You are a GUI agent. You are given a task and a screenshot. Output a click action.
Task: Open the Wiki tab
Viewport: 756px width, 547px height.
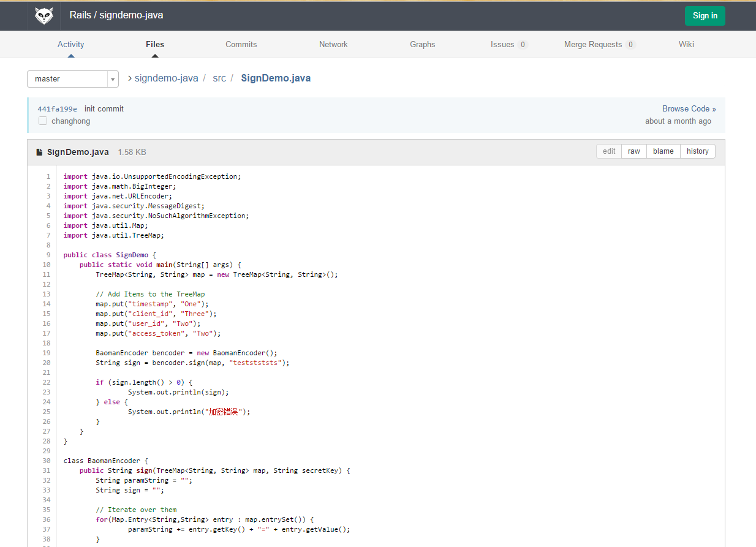pos(686,44)
